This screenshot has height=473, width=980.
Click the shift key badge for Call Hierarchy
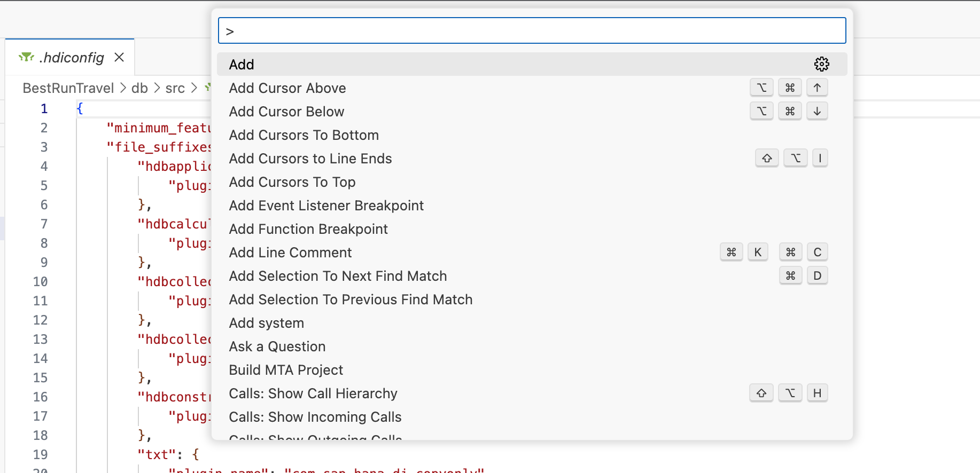coord(761,393)
